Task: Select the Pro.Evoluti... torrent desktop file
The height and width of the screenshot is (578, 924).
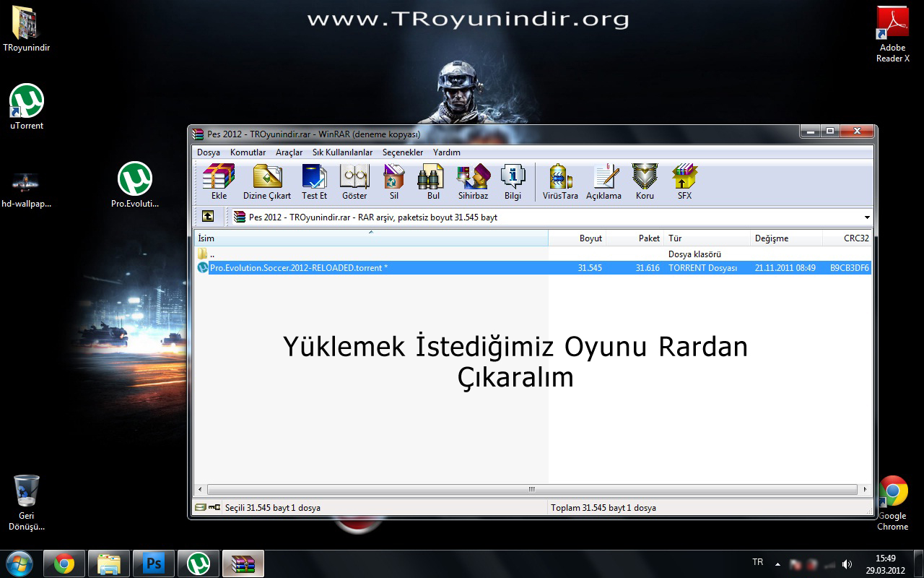Action: pos(135,185)
